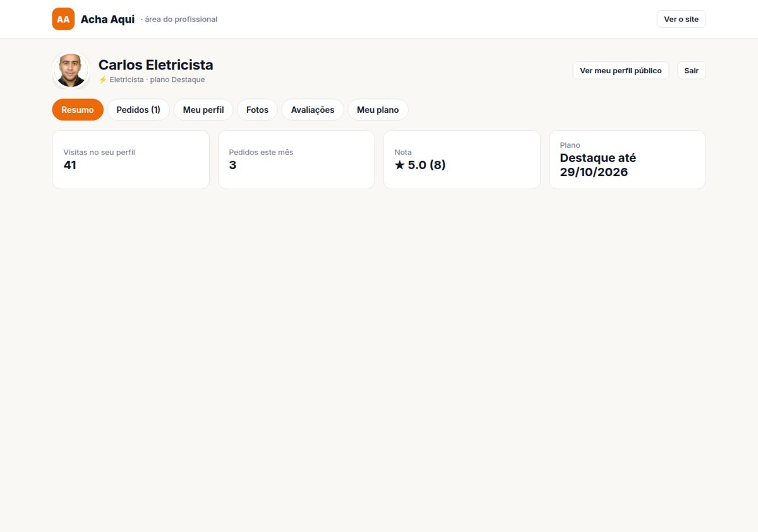Open Ver meu perfil público
This screenshot has width=758, height=532.
620,71
